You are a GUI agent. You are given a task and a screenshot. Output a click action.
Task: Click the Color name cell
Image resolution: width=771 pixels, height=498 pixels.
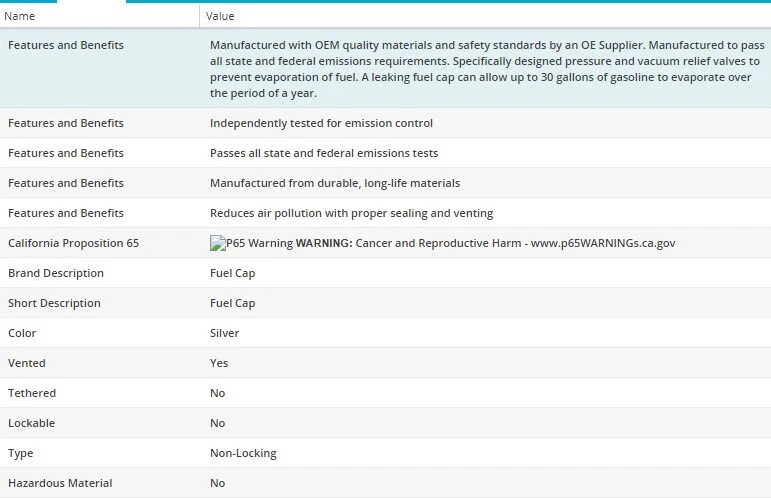tap(22, 333)
